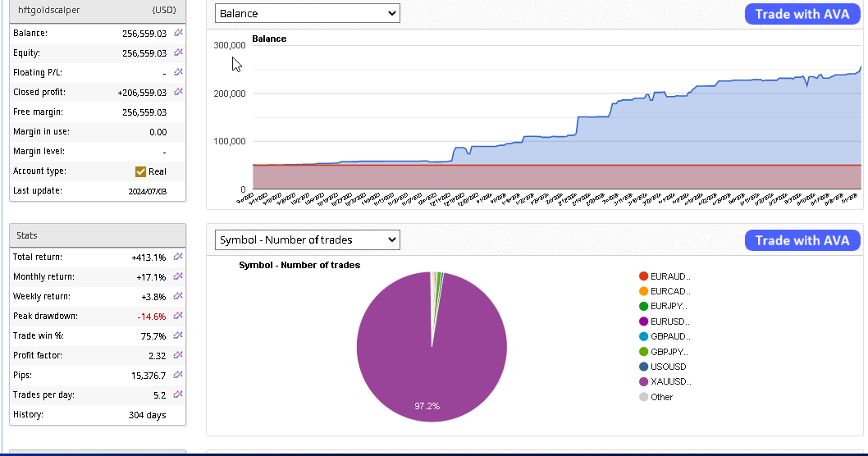Toggle the Real account type checkbox

pos(140,171)
